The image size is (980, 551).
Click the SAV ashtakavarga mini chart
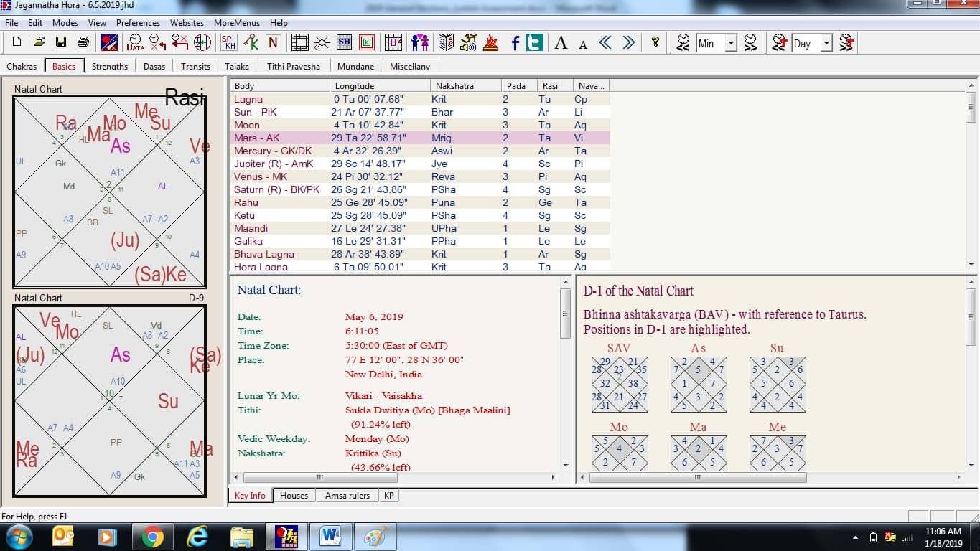click(x=619, y=385)
